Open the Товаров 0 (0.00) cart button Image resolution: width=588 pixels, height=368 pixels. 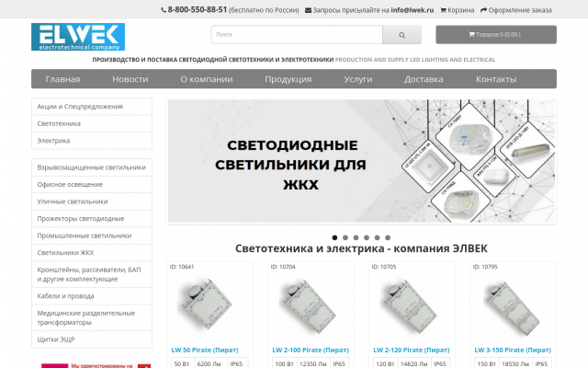pos(496,35)
